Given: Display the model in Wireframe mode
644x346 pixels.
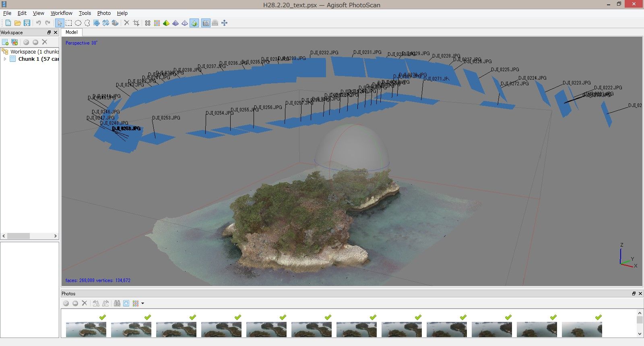Looking at the screenshot, I should [185, 23].
